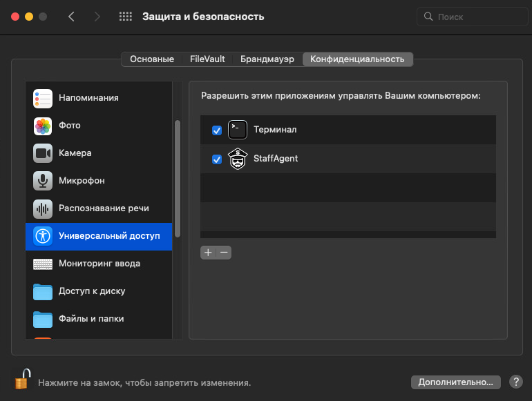Click the Reminders (Напоминания) icon in sidebar
The height and width of the screenshot is (401, 532).
pos(43,98)
